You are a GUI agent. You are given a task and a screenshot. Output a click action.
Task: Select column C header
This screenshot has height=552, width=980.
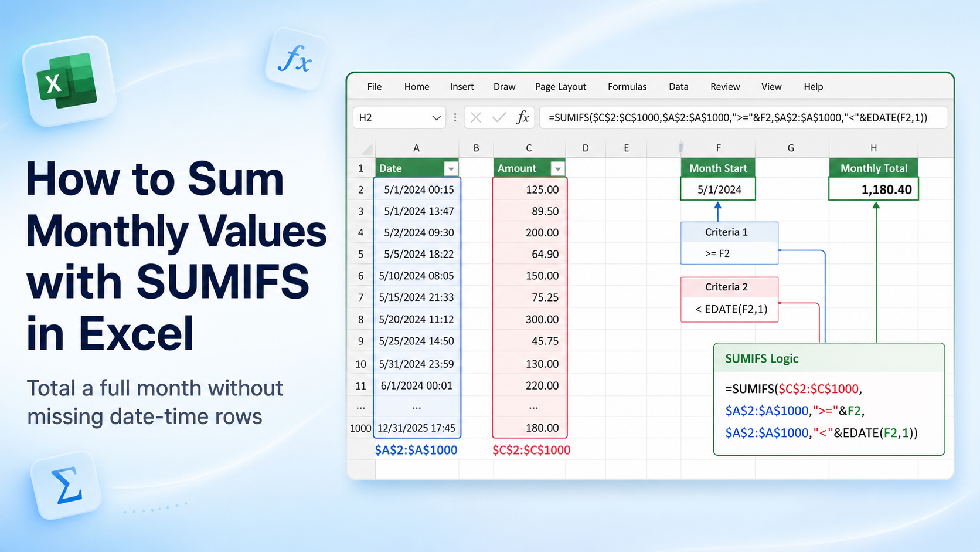point(529,148)
